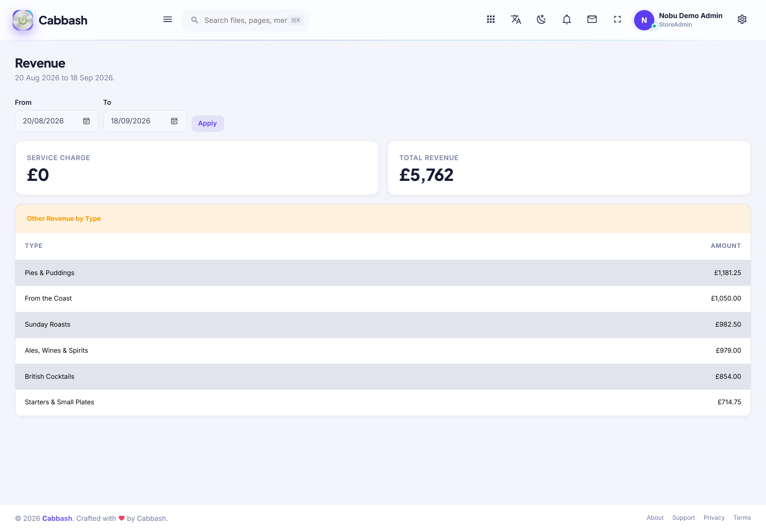Open the To date calendar picker
Image resolution: width=766 pixels, height=532 pixels.
click(x=174, y=121)
